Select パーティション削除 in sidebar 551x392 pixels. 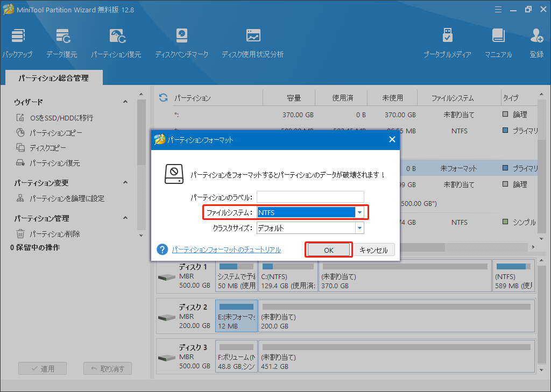tap(48, 234)
